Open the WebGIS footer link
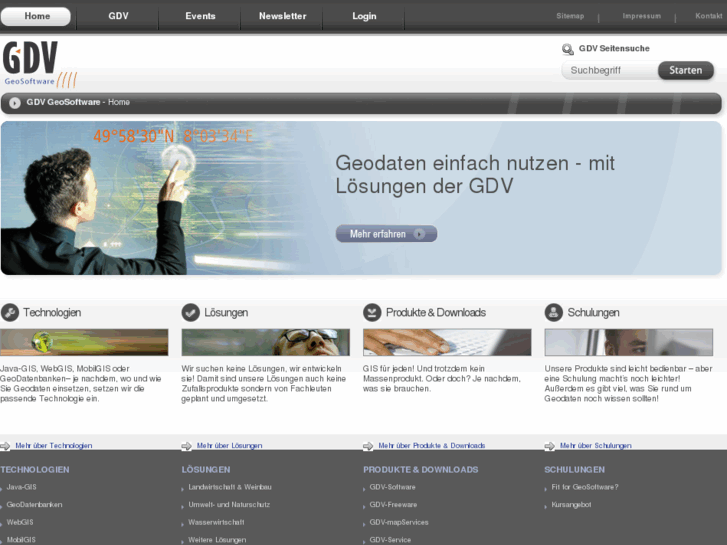Viewport: 727px width, 545px height. click(x=20, y=522)
